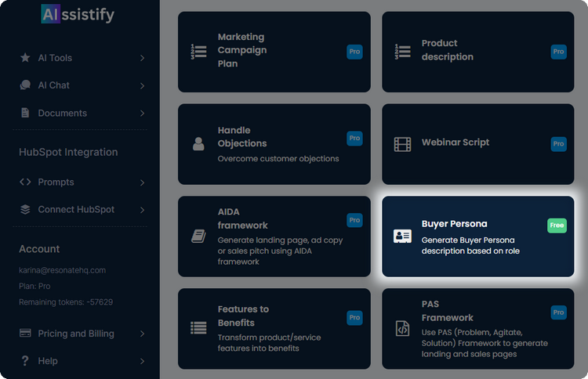This screenshot has height=379, width=588.
Task: Open Pricing and Billing section
Action: click(78, 334)
